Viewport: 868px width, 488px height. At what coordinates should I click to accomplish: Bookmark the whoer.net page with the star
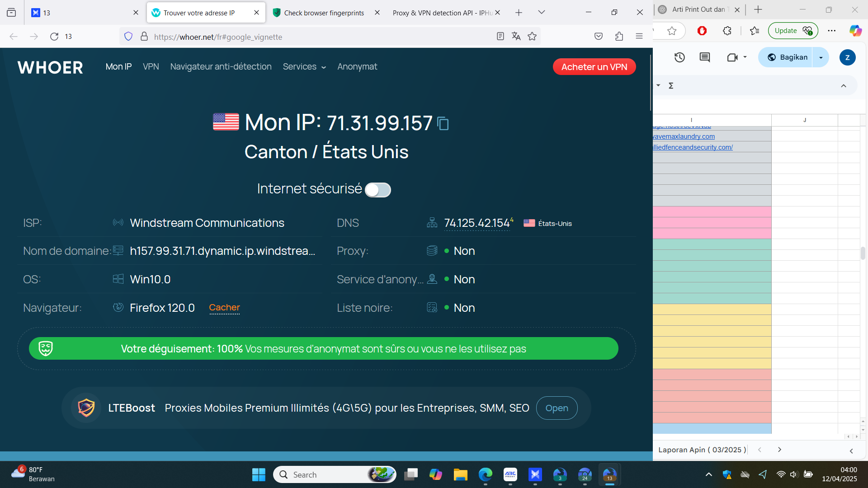[532, 37]
